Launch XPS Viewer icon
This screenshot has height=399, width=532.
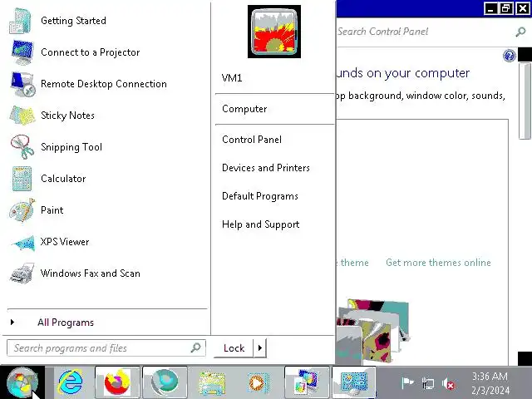pyautogui.click(x=23, y=242)
